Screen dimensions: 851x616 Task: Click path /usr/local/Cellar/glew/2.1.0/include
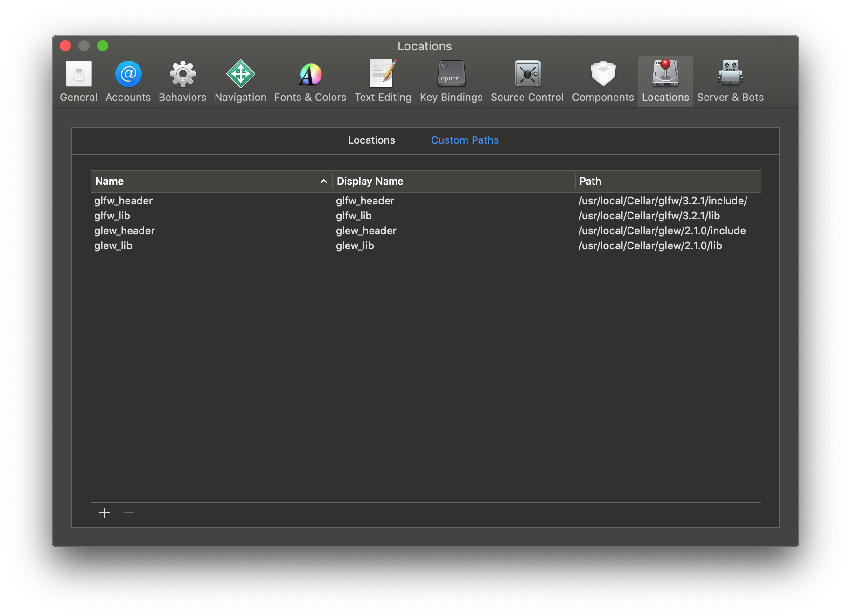(x=662, y=231)
